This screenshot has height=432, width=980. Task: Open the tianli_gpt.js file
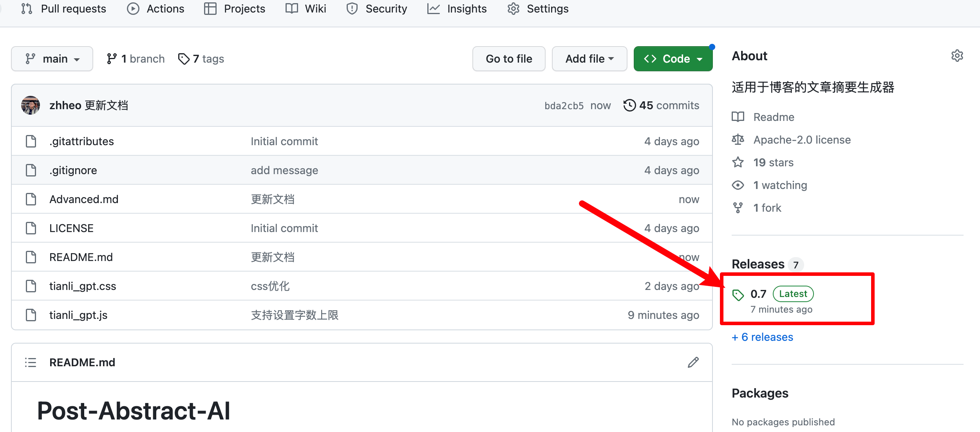(x=78, y=315)
